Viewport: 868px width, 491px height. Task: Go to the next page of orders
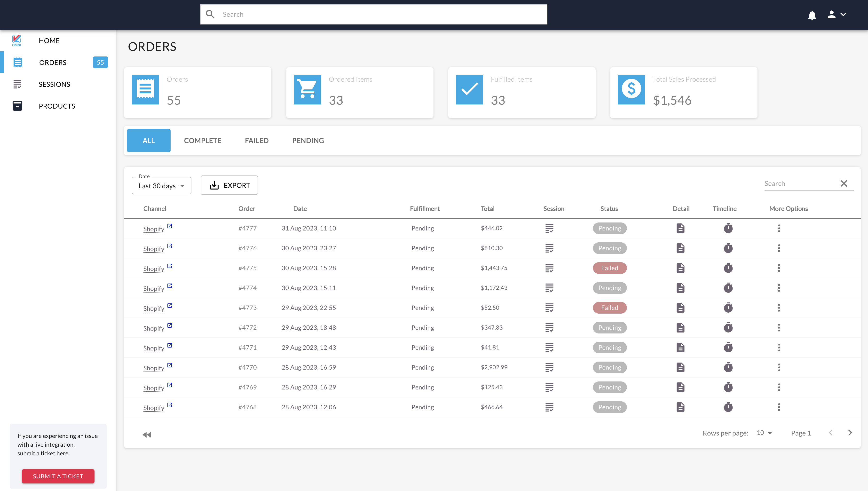pyautogui.click(x=850, y=433)
